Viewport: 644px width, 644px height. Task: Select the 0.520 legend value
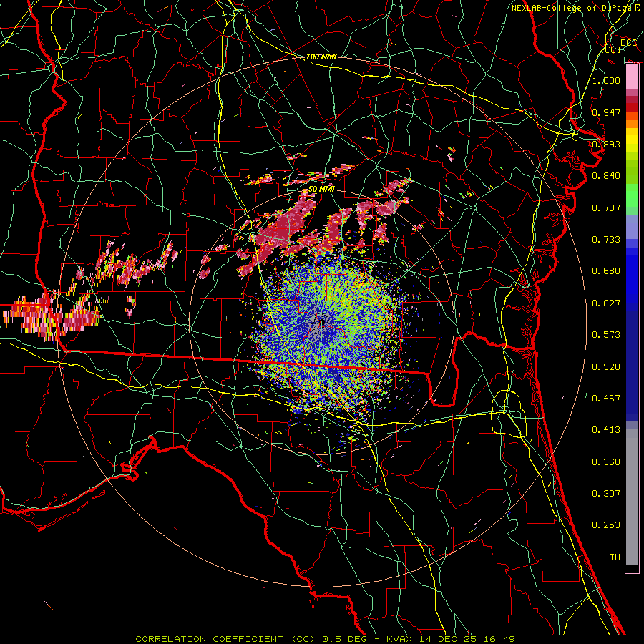(606, 367)
